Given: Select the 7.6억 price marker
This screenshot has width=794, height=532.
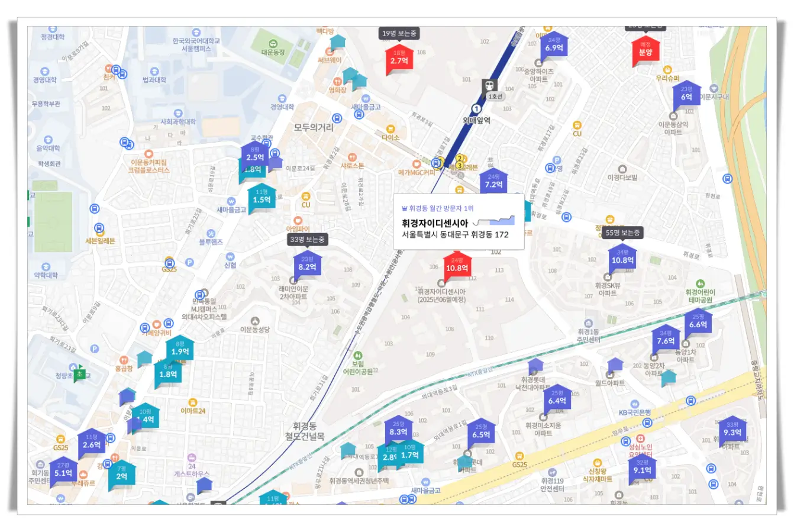Looking at the screenshot, I should (x=666, y=340).
